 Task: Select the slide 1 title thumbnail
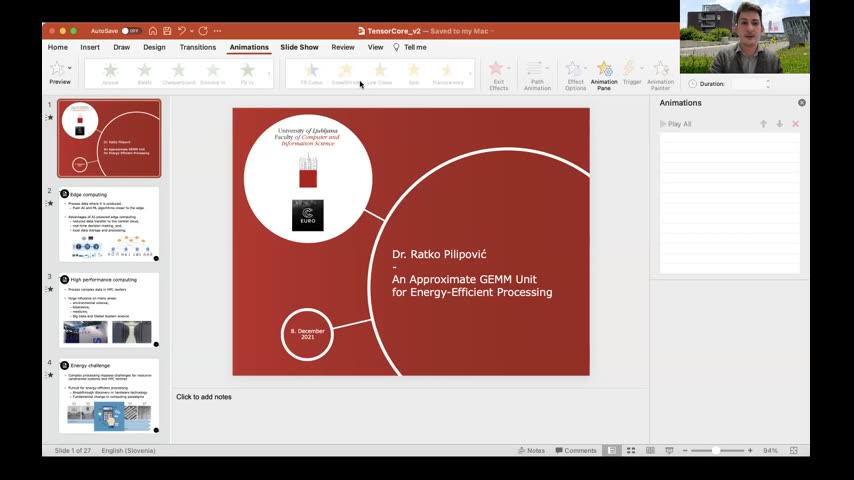pyautogui.click(x=109, y=138)
